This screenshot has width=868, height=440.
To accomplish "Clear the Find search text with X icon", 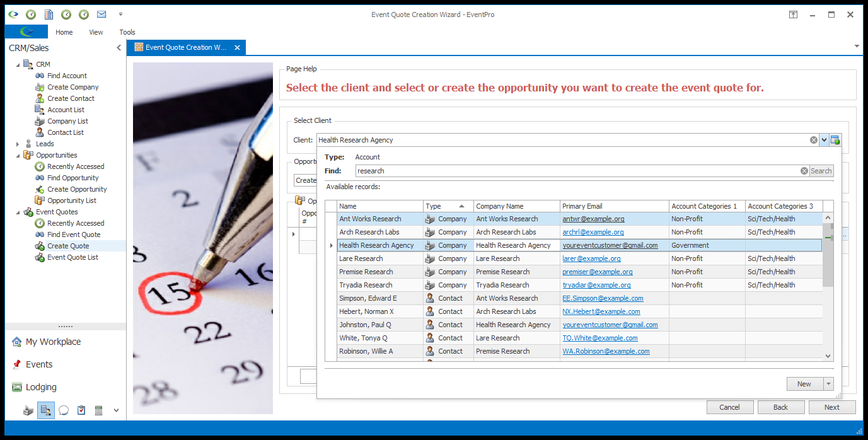I will pos(804,171).
